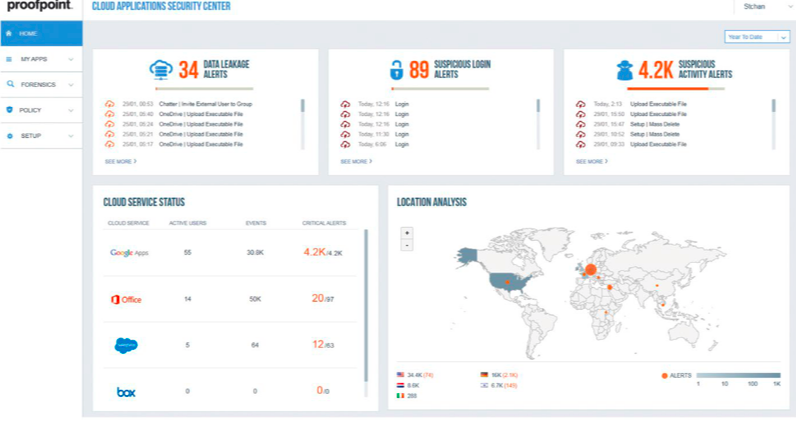Image resolution: width=796 pixels, height=422 pixels.
Task: Zoom out on the location map
Action: [x=407, y=244]
